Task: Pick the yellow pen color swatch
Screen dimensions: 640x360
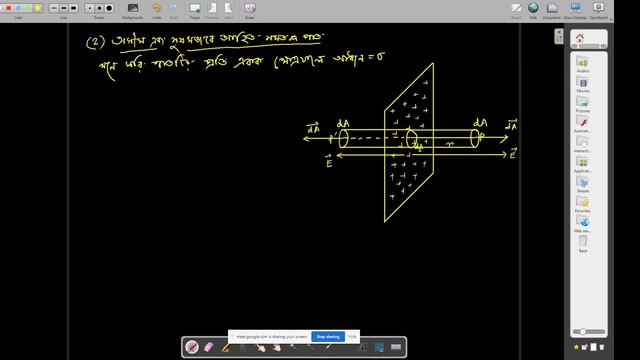Action: [37, 8]
